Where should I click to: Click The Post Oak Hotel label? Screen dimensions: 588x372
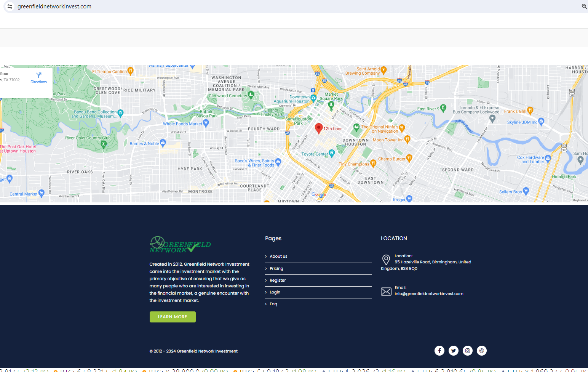18,149
